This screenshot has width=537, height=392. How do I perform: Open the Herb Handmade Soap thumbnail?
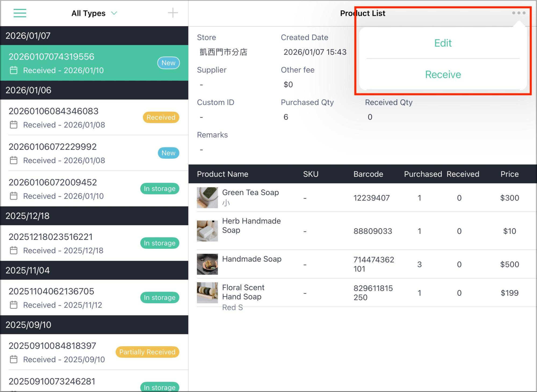(207, 231)
